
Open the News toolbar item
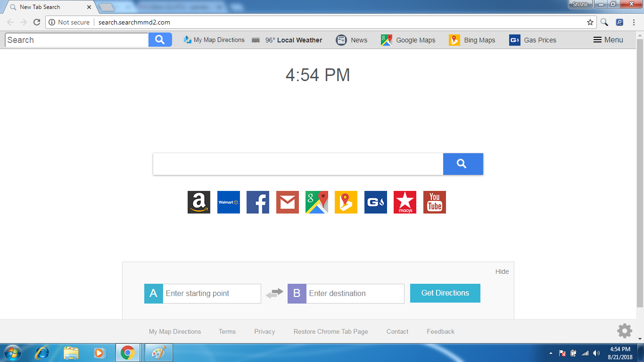[352, 40]
